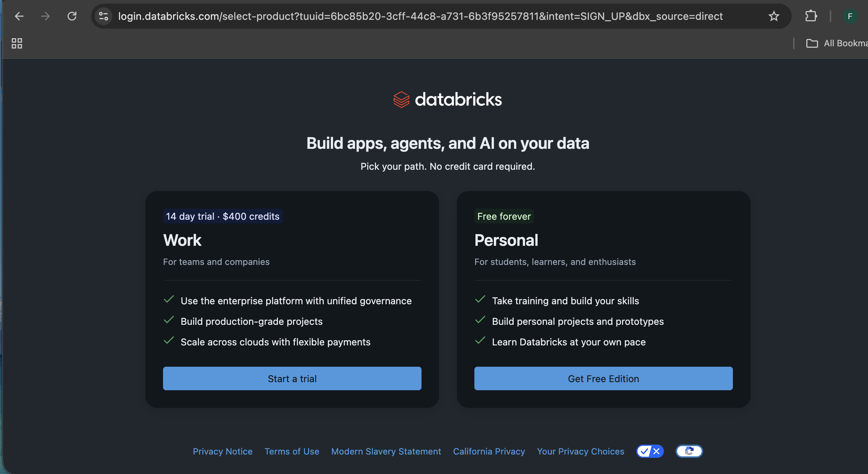Image resolution: width=868 pixels, height=474 pixels.
Task: Click 'Learn Databricks at your own pace'
Action: pyautogui.click(x=569, y=342)
